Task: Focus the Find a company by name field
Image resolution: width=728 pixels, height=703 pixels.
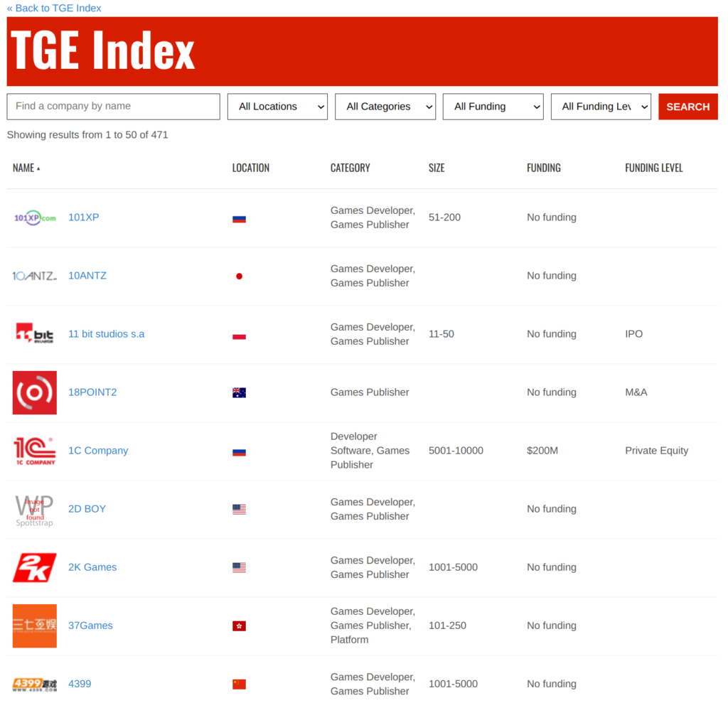Action: [x=113, y=107]
